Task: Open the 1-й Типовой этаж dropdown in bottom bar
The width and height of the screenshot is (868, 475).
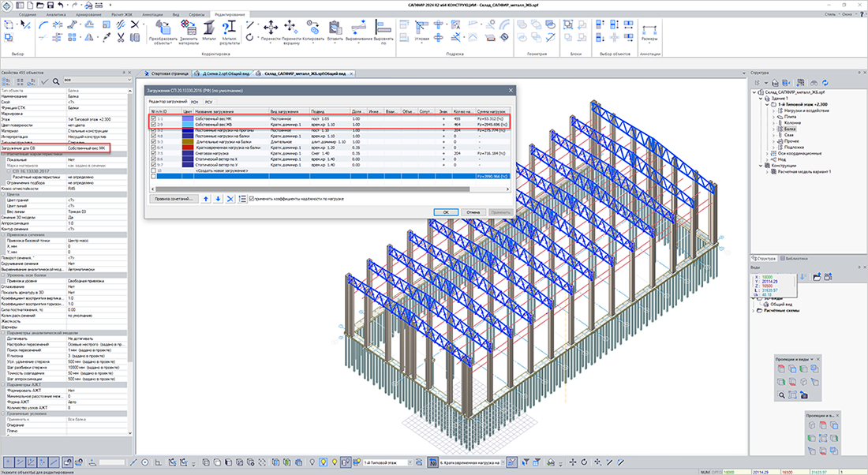Action: click(x=410, y=462)
